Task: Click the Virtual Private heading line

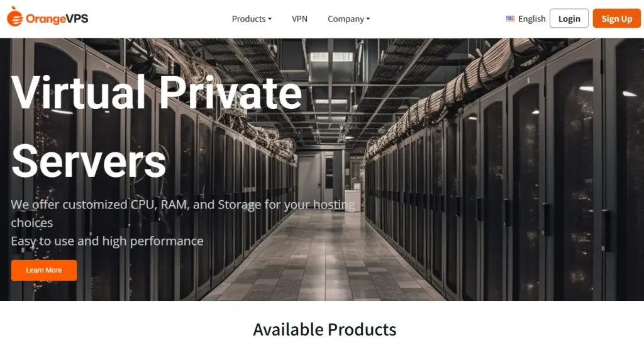Action: (x=157, y=93)
